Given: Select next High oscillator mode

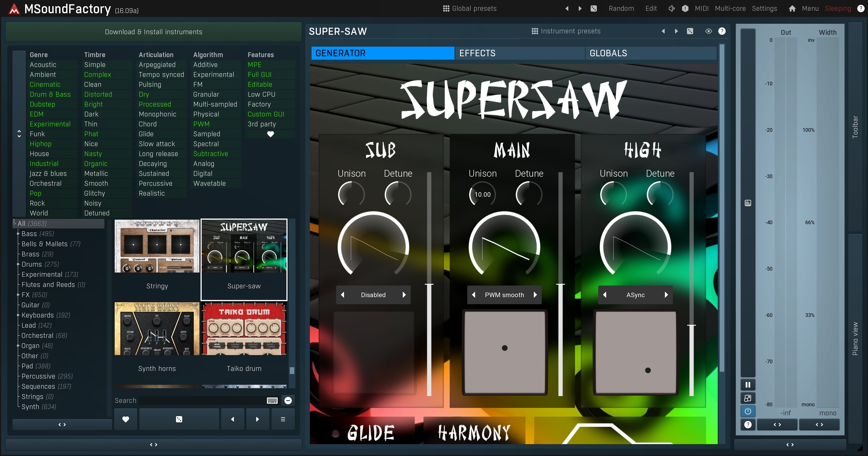Looking at the screenshot, I should pyautogui.click(x=666, y=295).
